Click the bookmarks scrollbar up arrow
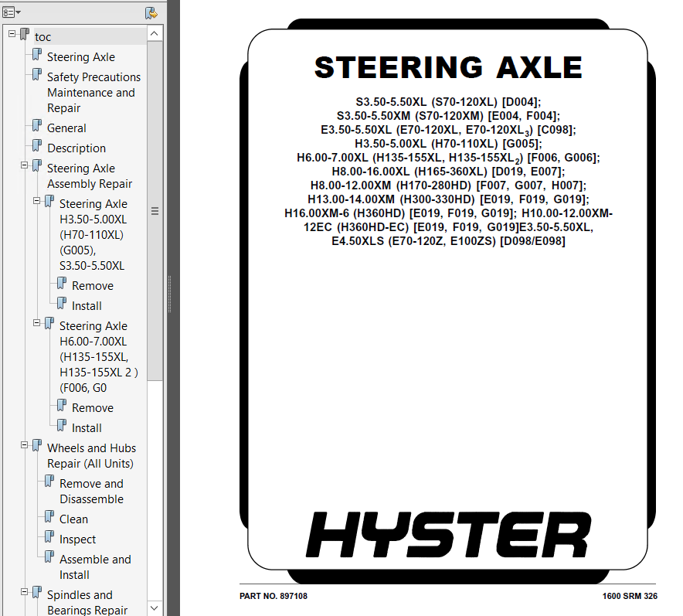The height and width of the screenshot is (616, 683). tap(155, 33)
